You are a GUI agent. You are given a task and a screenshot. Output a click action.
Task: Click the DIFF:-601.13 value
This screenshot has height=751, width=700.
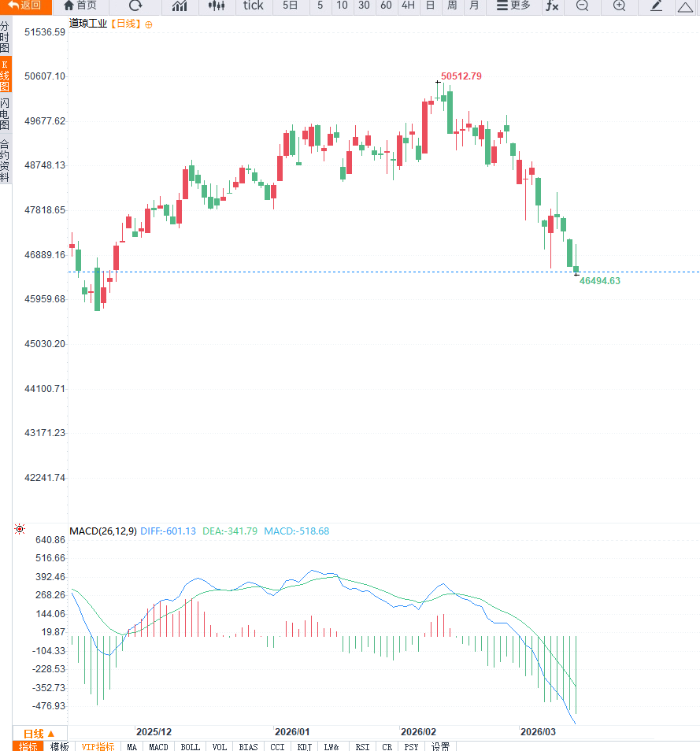(x=169, y=531)
